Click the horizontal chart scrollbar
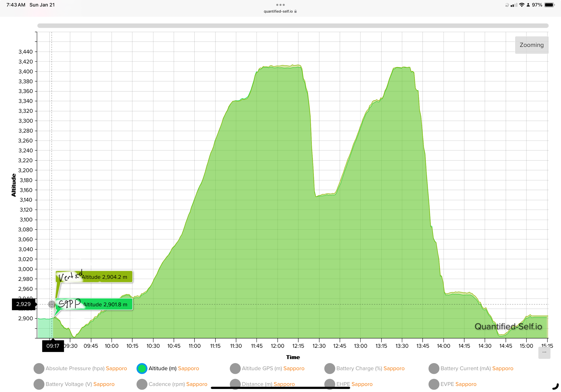The image size is (561, 392). 293,26
